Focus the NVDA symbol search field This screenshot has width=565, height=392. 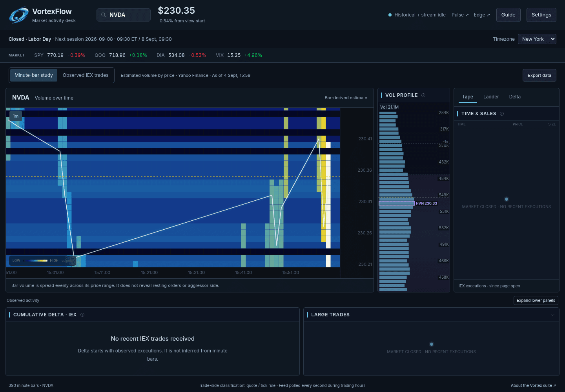point(124,15)
